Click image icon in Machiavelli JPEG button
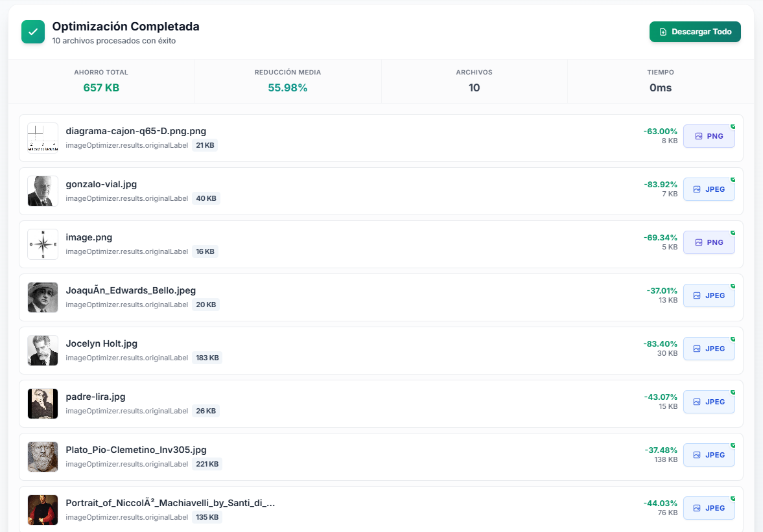 coord(697,508)
